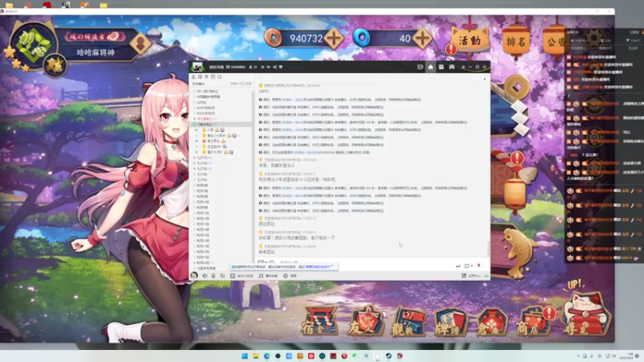Click the player name 哈哈麻将神
The image size is (644, 362).
[95, 52]
